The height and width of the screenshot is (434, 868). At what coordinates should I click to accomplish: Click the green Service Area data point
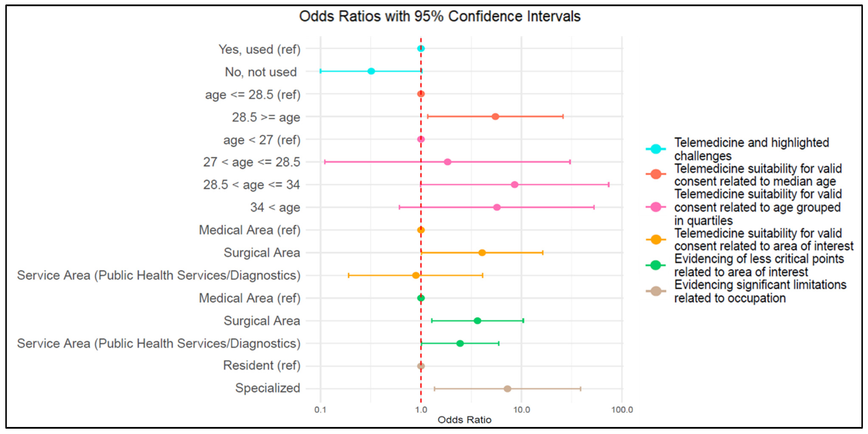[460, 343]
